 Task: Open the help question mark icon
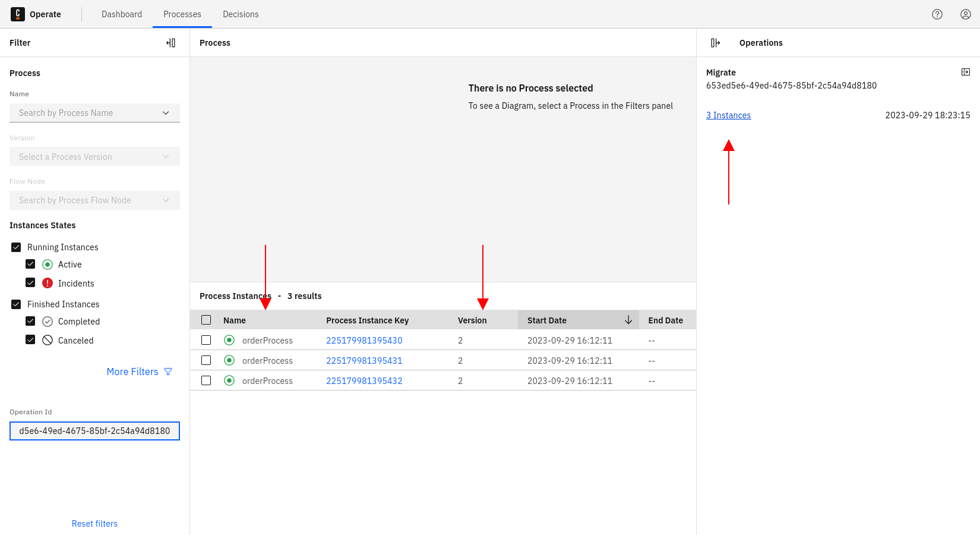click(x=937, y=14)
